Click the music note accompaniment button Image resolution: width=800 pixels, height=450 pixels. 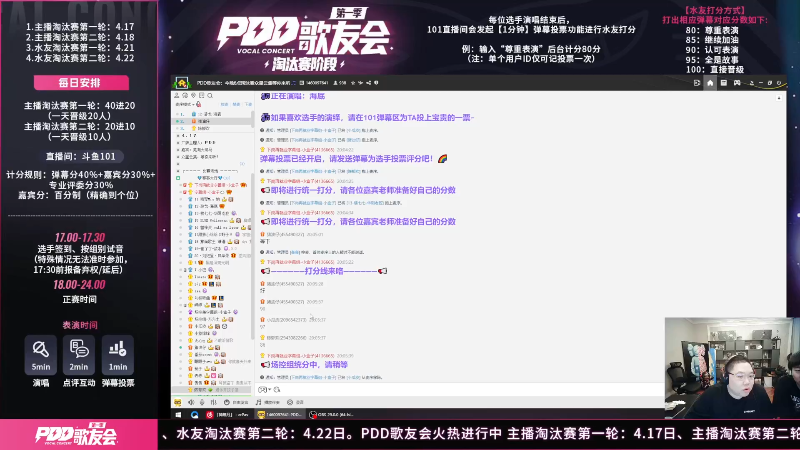point(268,402)
